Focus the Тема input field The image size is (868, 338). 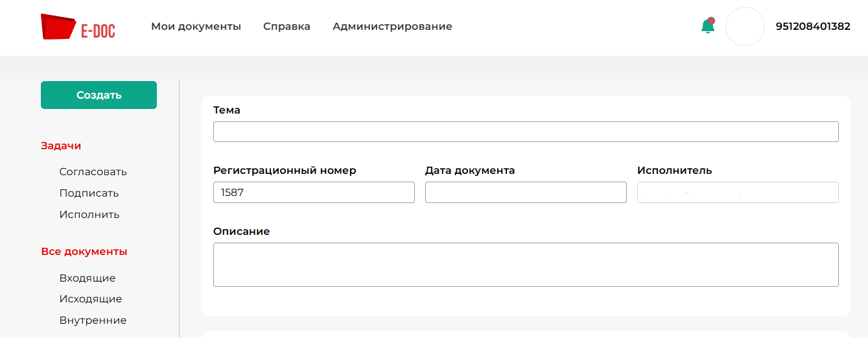(525, 132)
